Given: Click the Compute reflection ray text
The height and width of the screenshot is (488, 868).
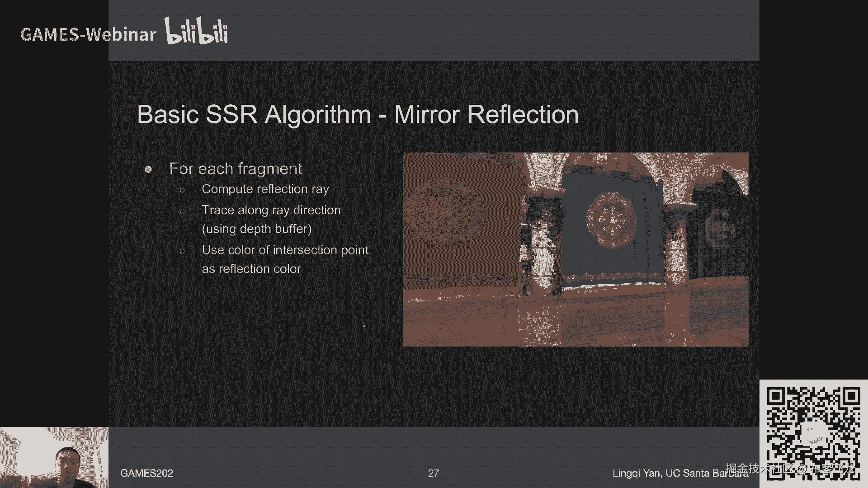Looking at the screenshot, I should (265, 189).
